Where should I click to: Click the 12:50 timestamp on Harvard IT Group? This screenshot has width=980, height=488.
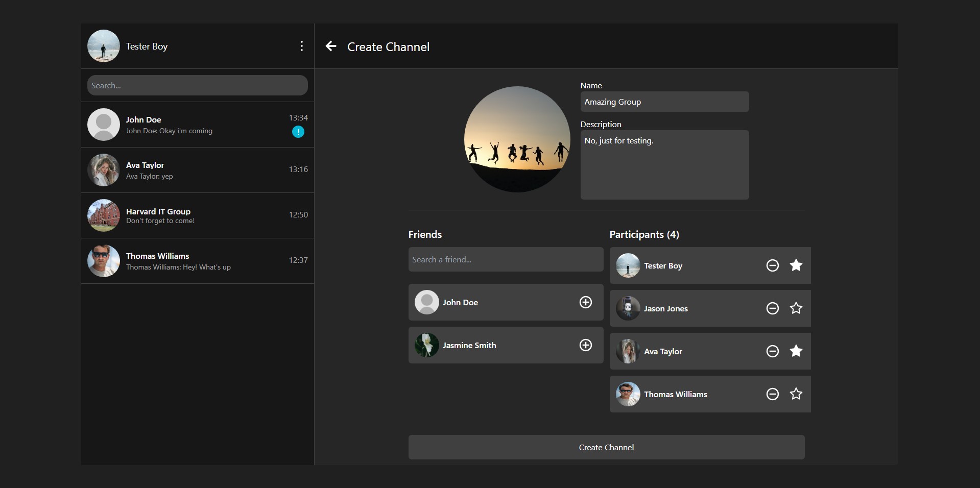click(x=298, y=215)
